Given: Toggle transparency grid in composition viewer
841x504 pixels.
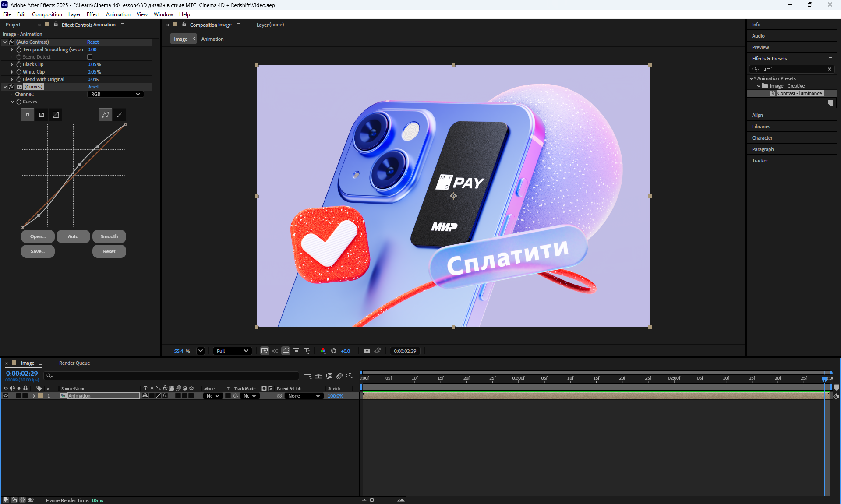Looking at the screenshot, I should (275, 351).
